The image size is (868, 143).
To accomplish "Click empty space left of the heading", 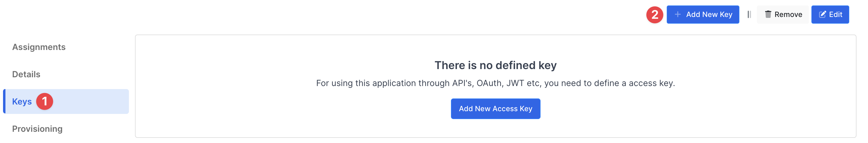I will coord(270,65).
